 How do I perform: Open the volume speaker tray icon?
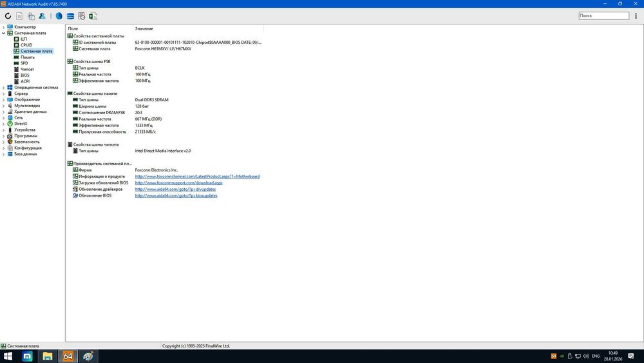coord(585,356)
